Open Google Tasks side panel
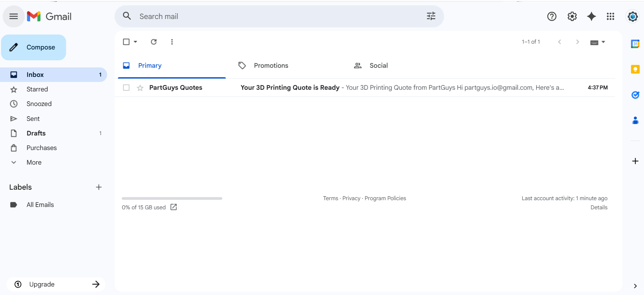Image resolution: width=644 pixels, height=295 pixels. 635,95
